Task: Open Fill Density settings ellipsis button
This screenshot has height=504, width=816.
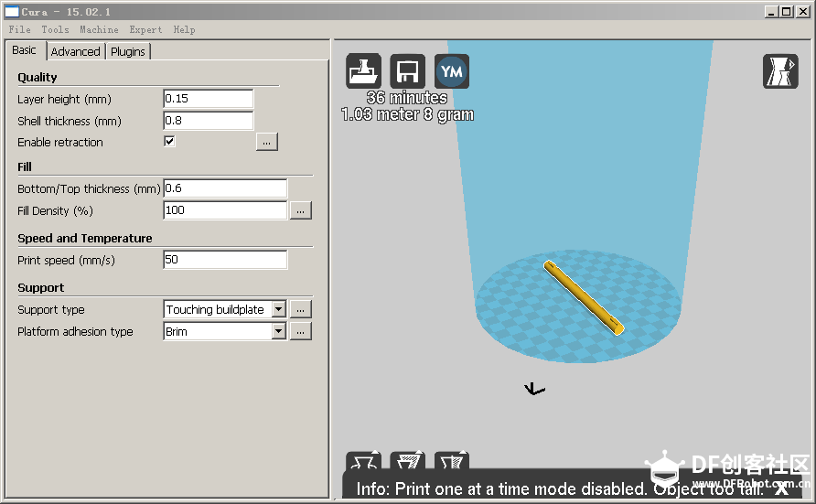Action: (300, 210)
